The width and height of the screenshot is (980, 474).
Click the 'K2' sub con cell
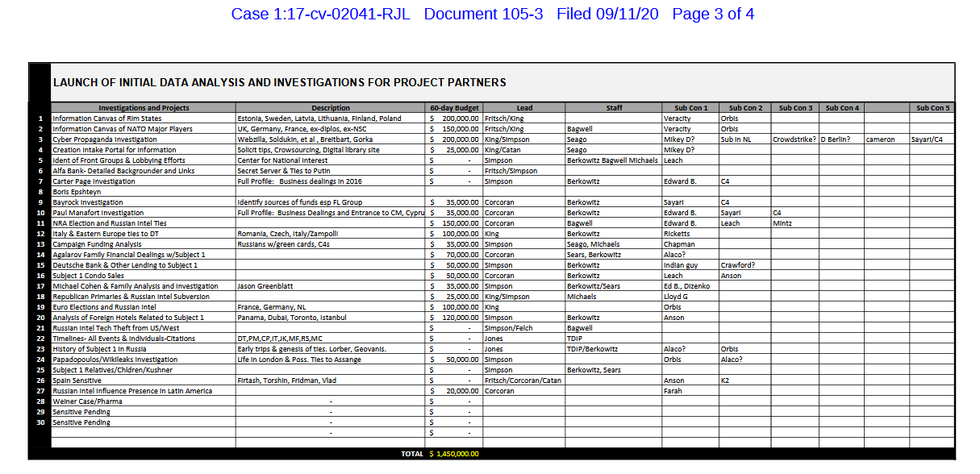point(744,380)
